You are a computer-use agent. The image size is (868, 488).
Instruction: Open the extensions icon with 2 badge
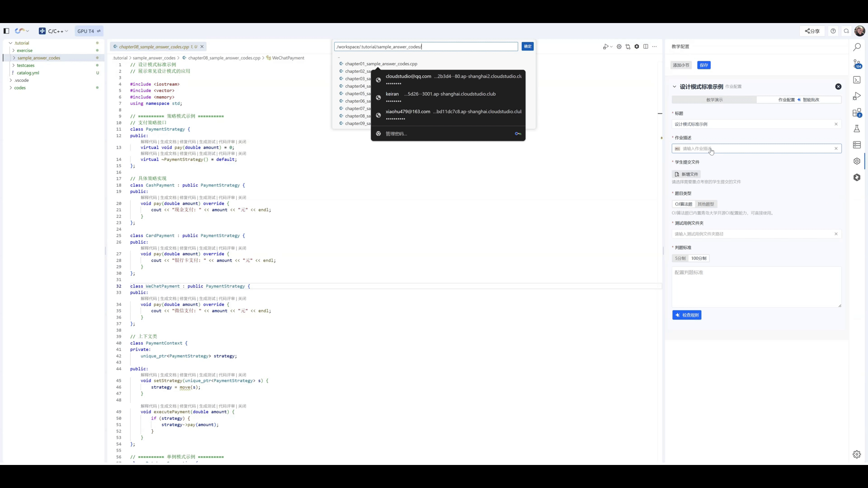(x=857, y=113)
